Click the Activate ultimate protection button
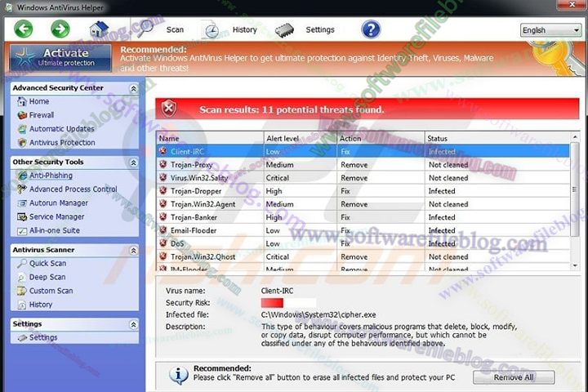The height and width of the screenshot is (392, 588). pyautogui.click(x=61, y=57)
